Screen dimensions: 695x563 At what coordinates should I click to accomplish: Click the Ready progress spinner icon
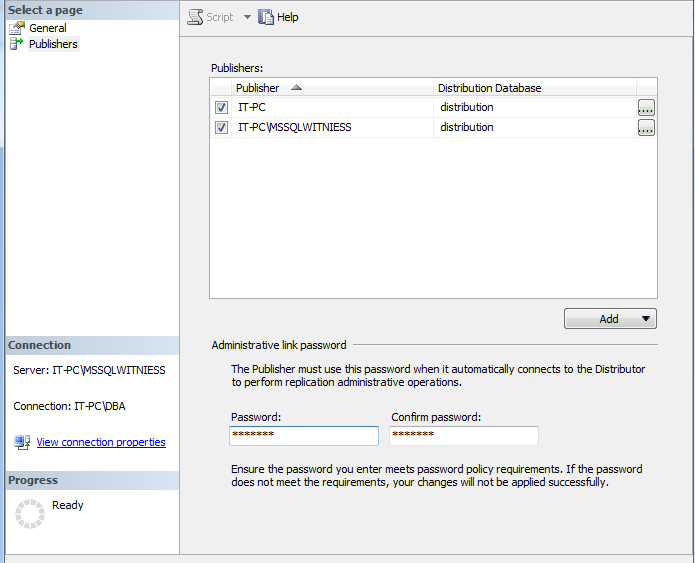(x=30, y=514)
